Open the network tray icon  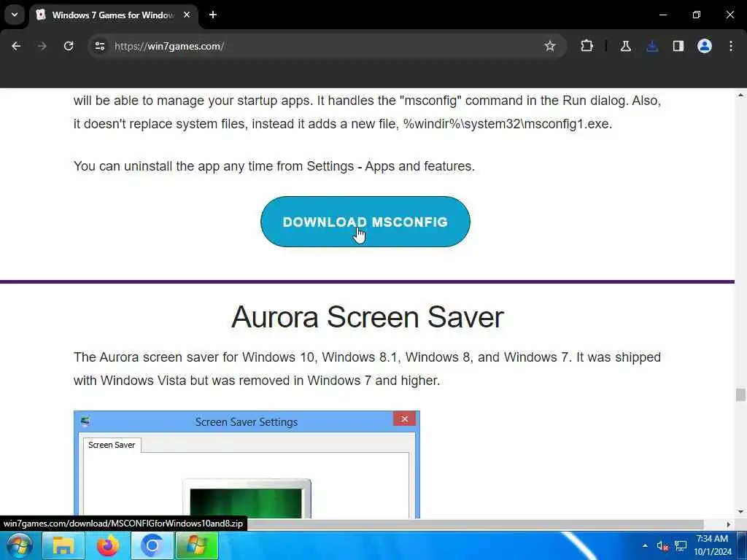(681, 545)
